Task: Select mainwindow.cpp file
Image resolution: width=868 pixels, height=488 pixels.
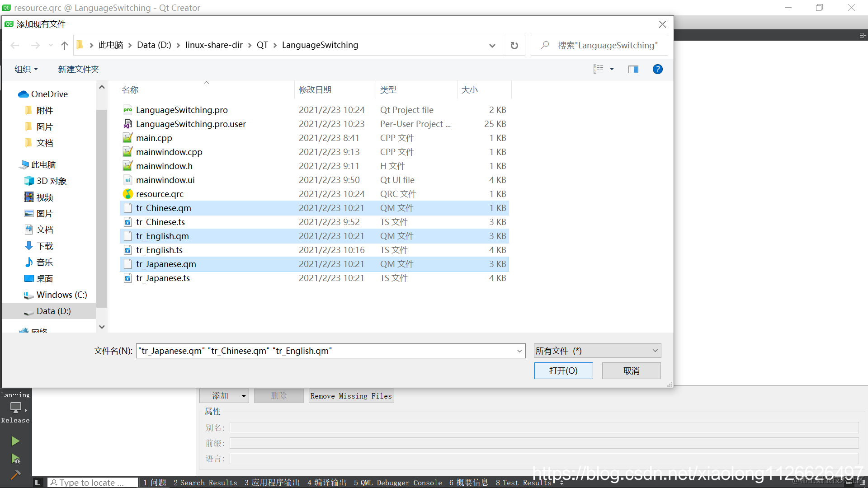Action: coord(314,152)
